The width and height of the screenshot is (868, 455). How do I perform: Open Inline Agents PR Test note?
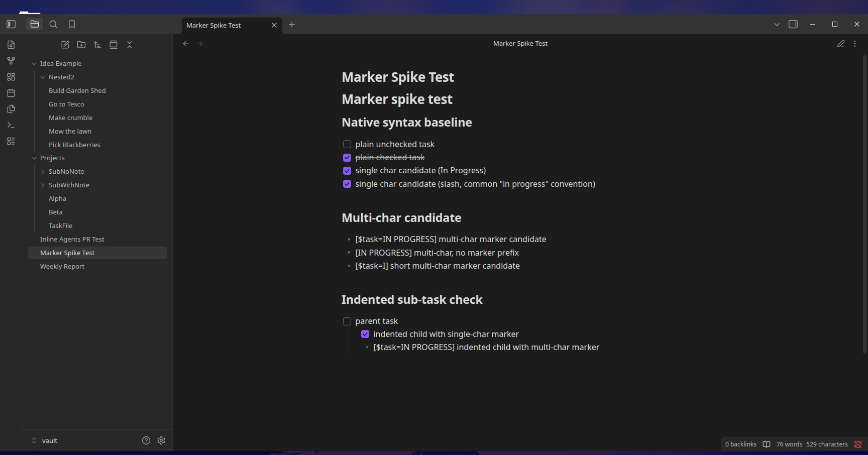[x=72, y=239]
